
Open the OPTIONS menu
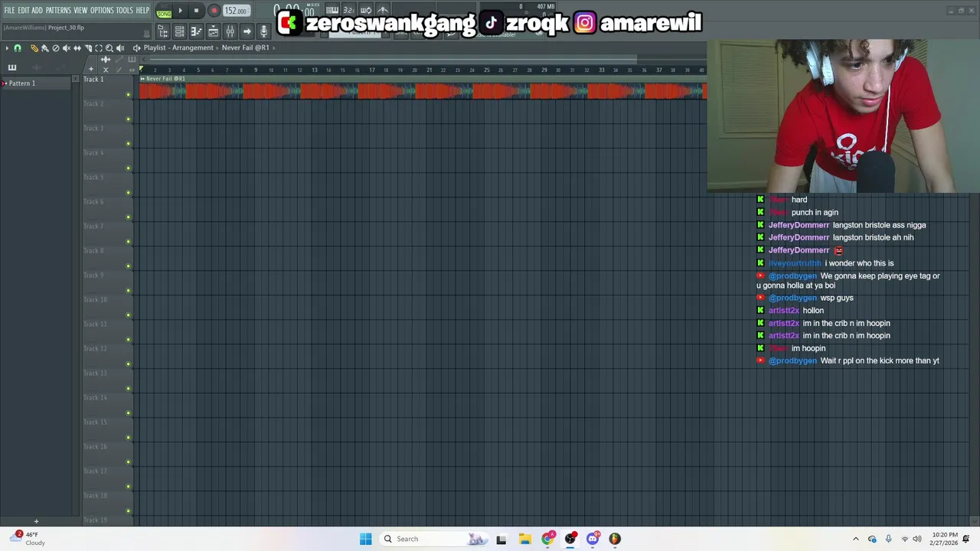click(x=102, y=11)
